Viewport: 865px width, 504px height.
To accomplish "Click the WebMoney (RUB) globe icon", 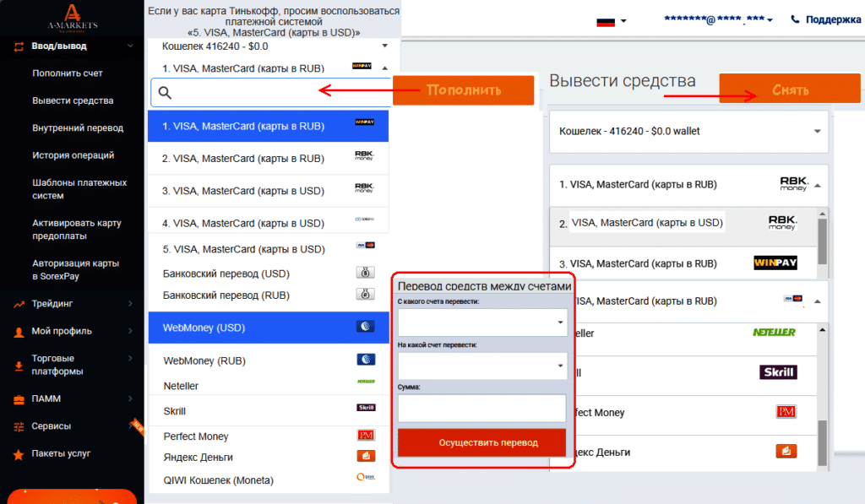I will 366,360.
